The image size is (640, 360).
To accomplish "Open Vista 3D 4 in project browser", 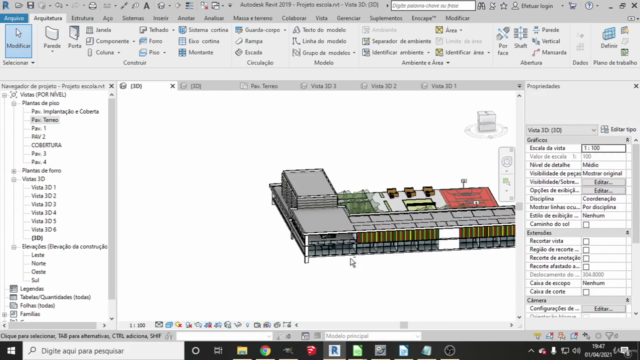I will click(x=44, y=213).
